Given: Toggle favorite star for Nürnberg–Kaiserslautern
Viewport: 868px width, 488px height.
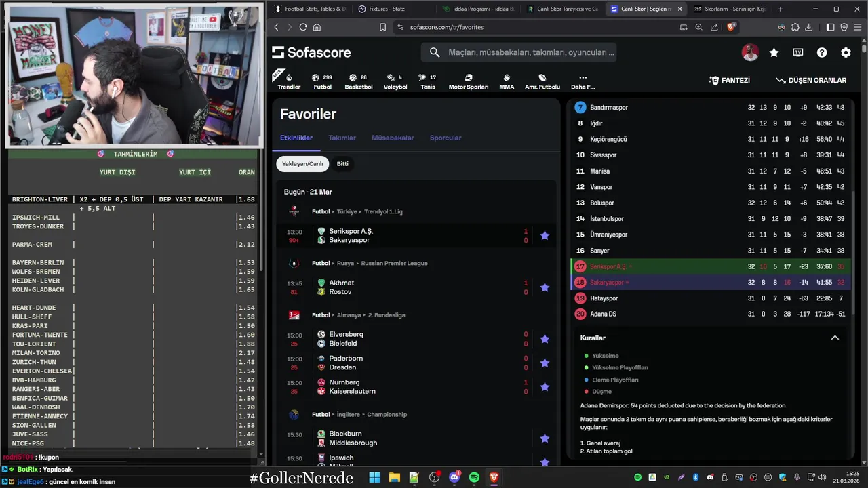Looking at the screenshot, I should tap(545, 387).
